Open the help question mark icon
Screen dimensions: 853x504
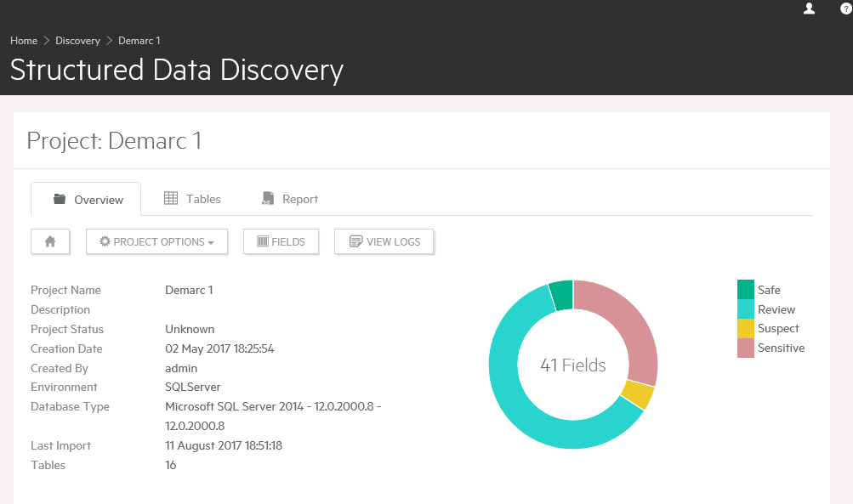846,8
